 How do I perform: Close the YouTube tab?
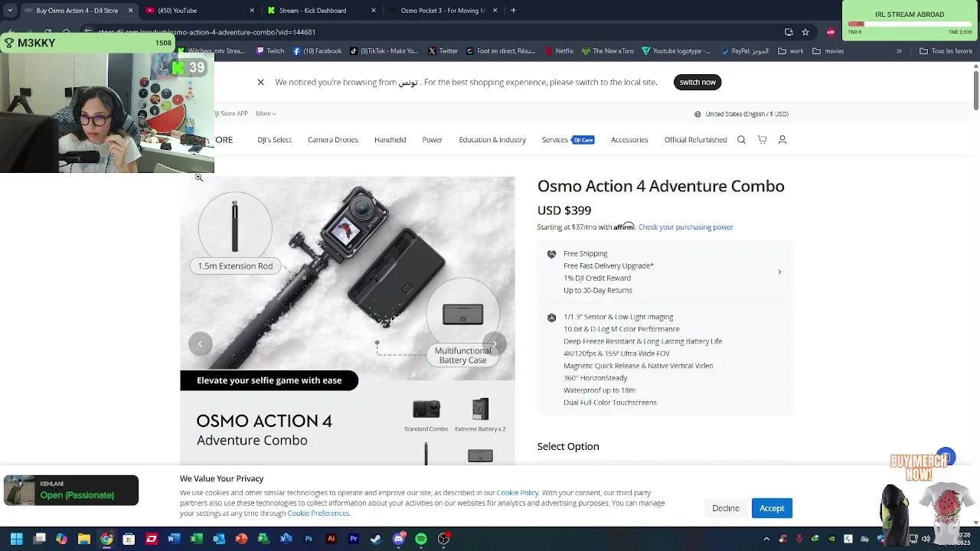pyautogui.click(x=252, y=11)
